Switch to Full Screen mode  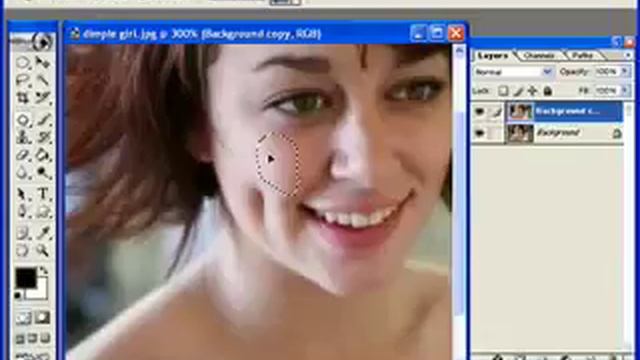[x=46, y=338]
